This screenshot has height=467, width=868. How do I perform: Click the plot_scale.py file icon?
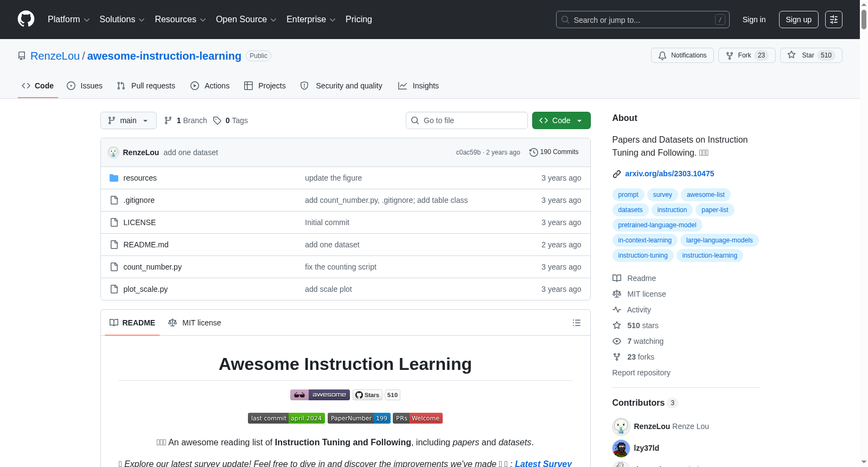pyautogui.click(x=114, y=289)
